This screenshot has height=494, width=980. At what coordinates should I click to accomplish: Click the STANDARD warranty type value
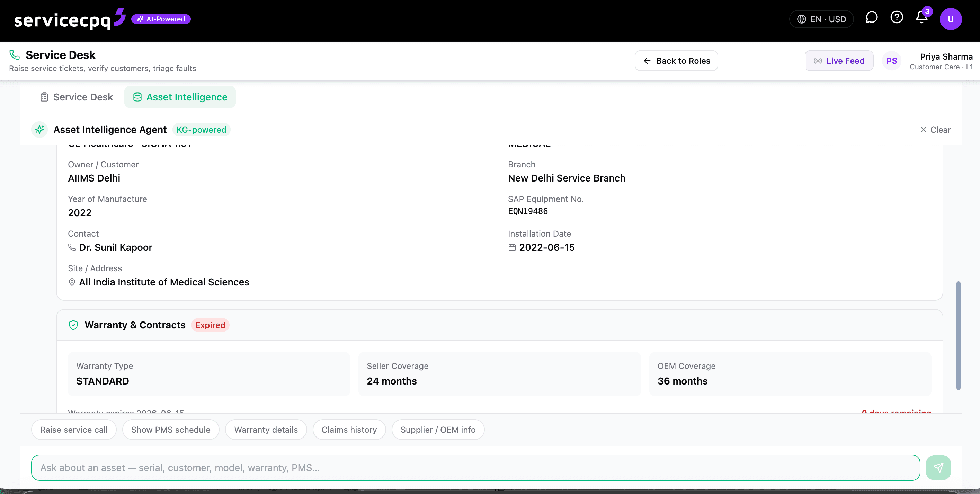point(103,381)
